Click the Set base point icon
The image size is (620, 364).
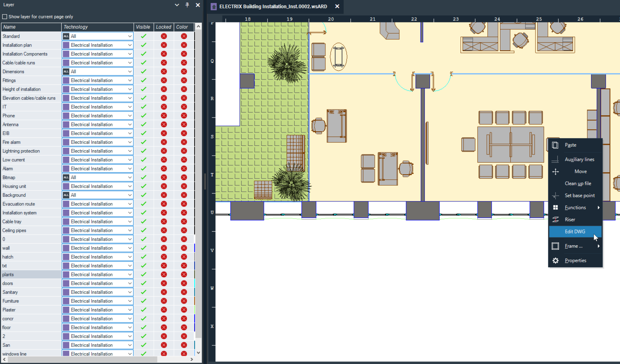pyautogui.click(x=555, y=196)
